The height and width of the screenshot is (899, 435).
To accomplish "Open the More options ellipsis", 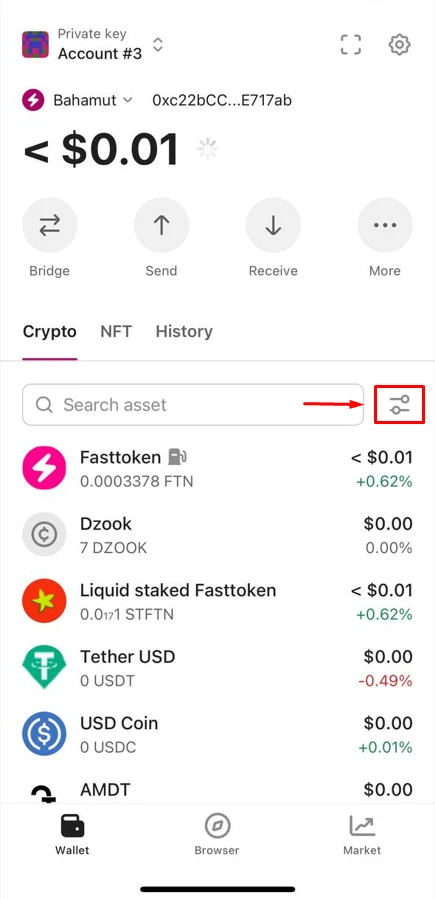I will [385, 226].
